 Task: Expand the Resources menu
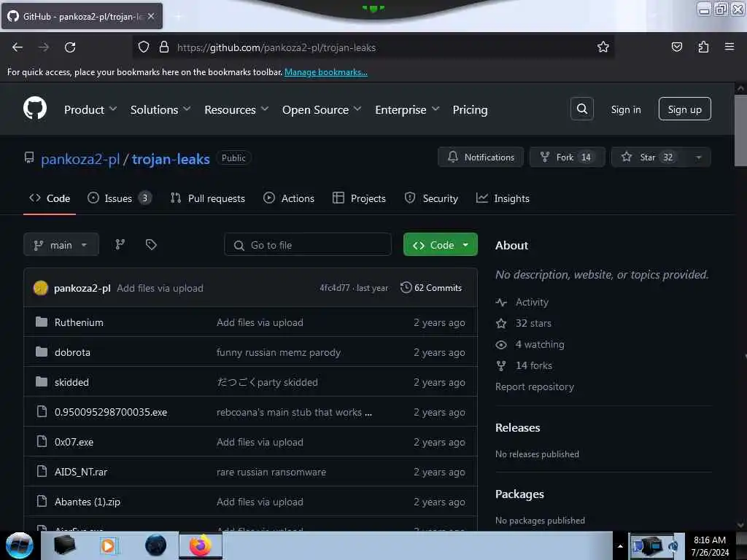236,109
